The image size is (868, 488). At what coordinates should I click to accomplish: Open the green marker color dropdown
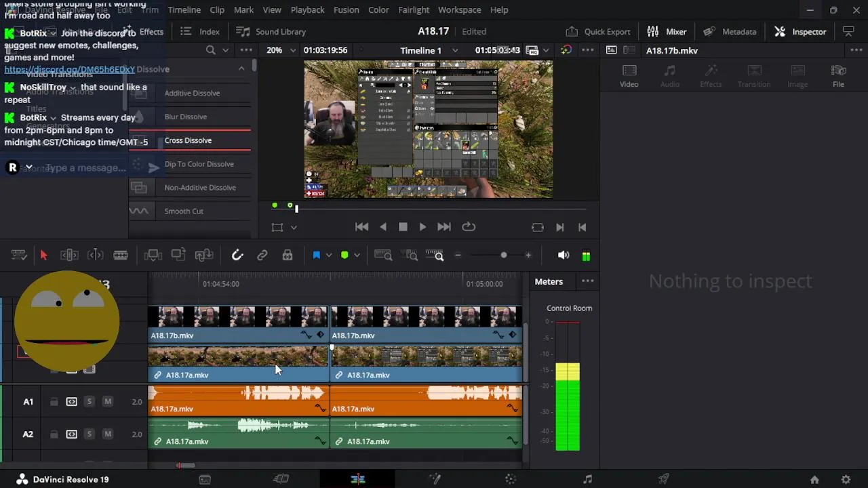point(357,256)
